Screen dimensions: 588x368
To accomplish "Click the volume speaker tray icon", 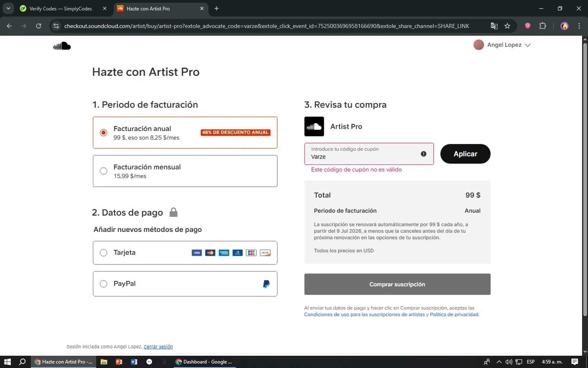I will 508,362.
